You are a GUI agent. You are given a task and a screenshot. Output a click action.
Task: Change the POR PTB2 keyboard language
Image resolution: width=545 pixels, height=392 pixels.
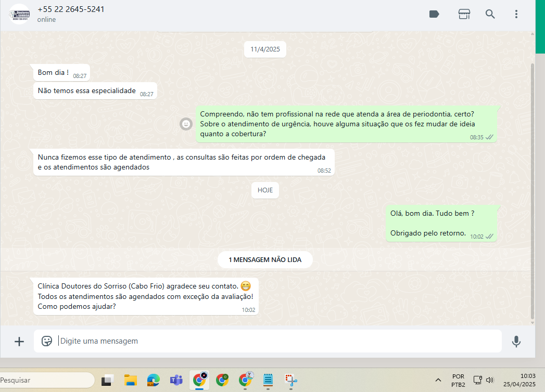click(x=458, y=381)
